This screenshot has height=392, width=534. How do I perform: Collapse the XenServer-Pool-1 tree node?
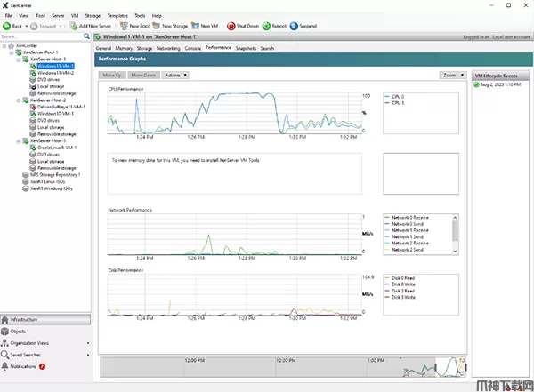coord(12,52)
